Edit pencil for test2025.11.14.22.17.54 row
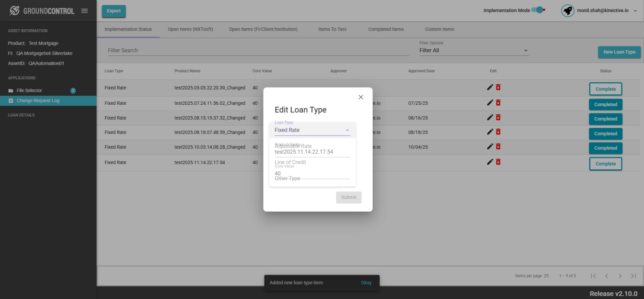This screenshot has width=644, height=299. (x=490, y=162)
